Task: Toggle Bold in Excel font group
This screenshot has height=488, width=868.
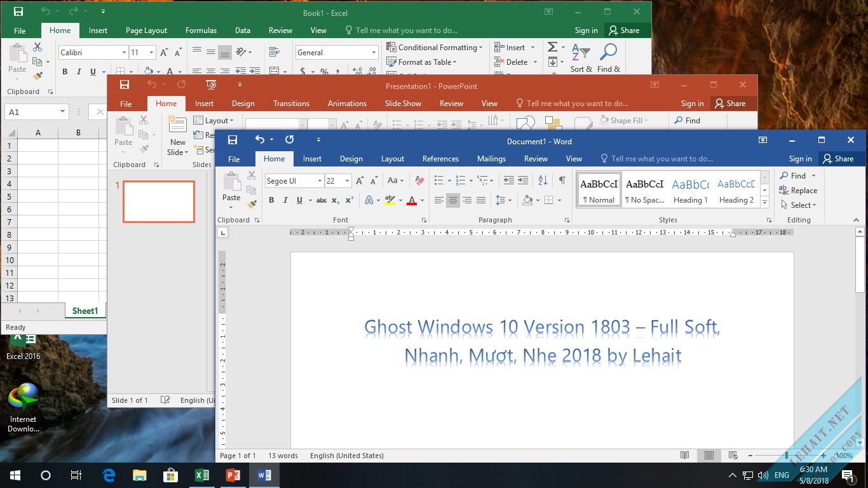Action: coord(65,72)
